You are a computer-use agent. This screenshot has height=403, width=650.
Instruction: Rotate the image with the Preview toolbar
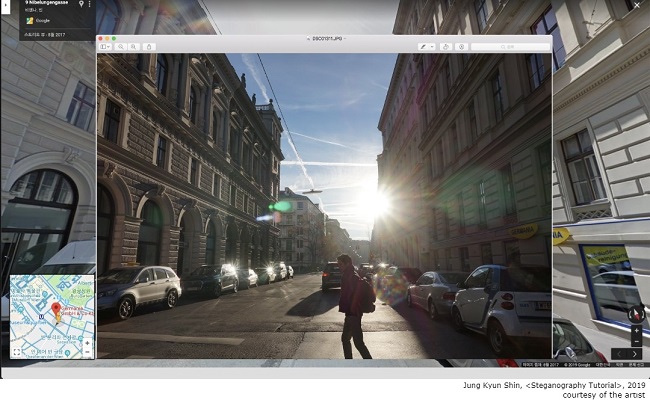coord(445,46)
